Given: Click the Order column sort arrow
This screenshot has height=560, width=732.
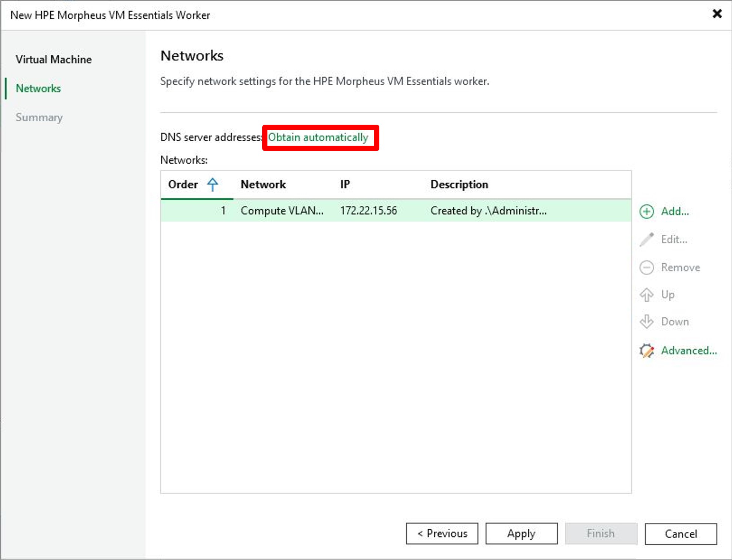Looking at the screenshot, I should point(213,184).
